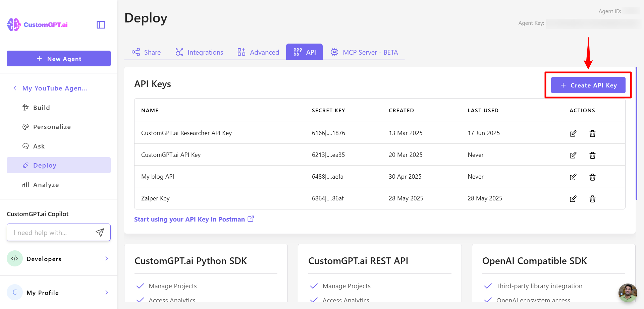Expand the Developers menu arrow
The width and height of the screenshot is (644, 309).
click(107, 258)
